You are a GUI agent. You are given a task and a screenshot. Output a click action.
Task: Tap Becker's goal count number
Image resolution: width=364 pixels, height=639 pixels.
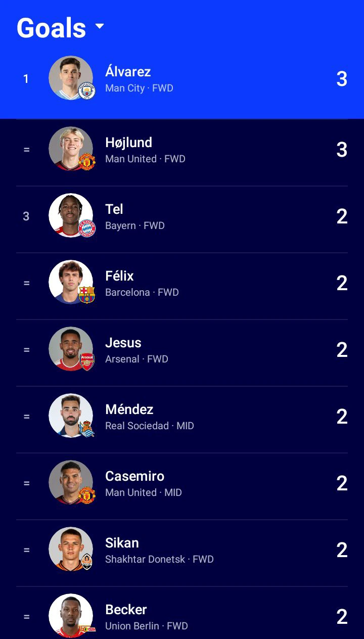[x=342, y=617]
